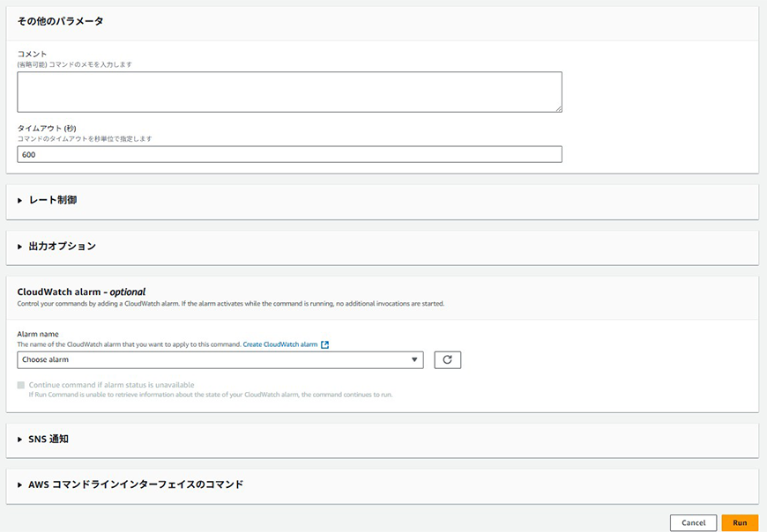Click the Cancel button
Viewport: 767px width, 532px height.
693,522
